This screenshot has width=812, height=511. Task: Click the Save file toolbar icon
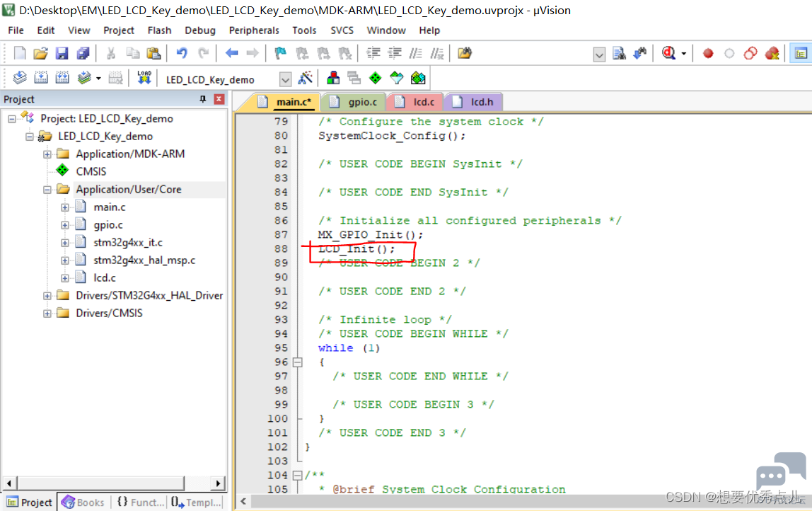tap(62, 53)
